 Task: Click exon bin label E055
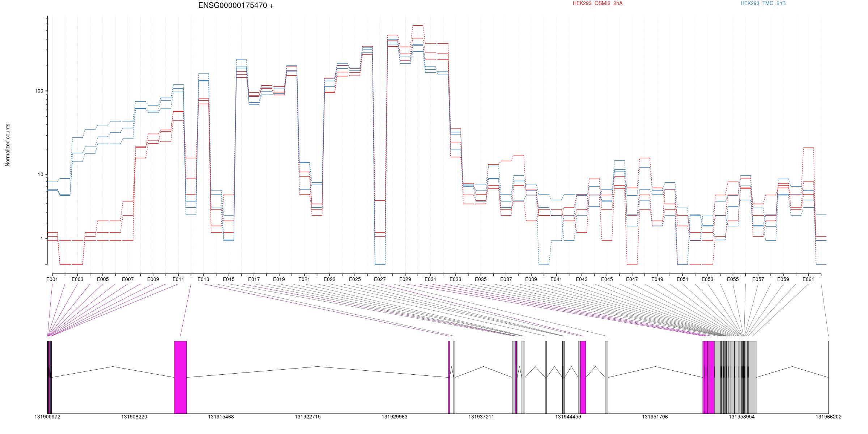733,279
